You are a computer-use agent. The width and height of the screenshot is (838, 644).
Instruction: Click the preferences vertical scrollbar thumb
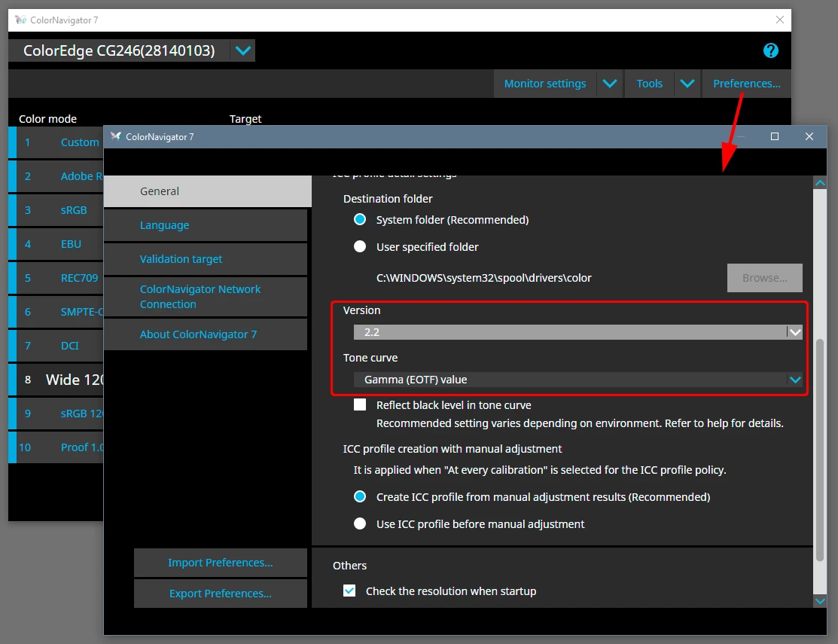(x=820, y=450)
